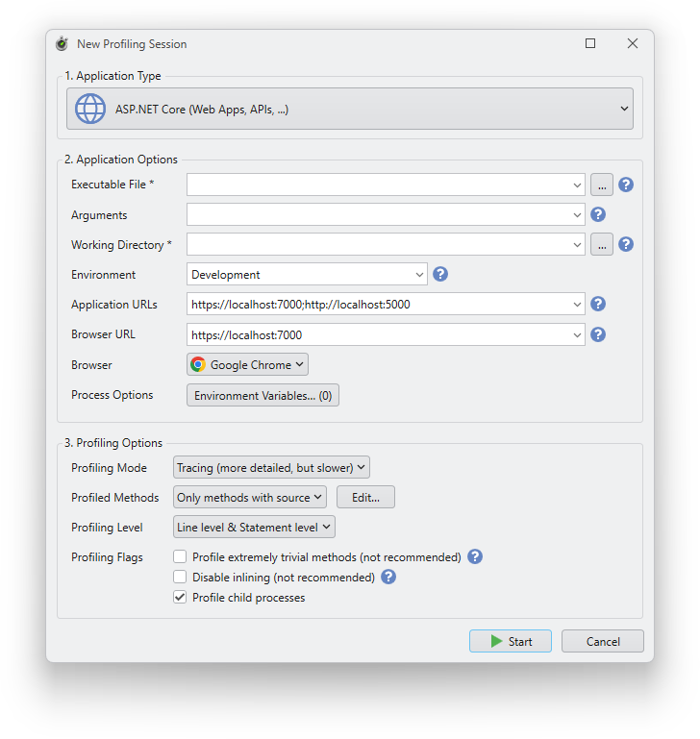
Task: Click help icon next to Working Directory
Action: pos(626,244)
